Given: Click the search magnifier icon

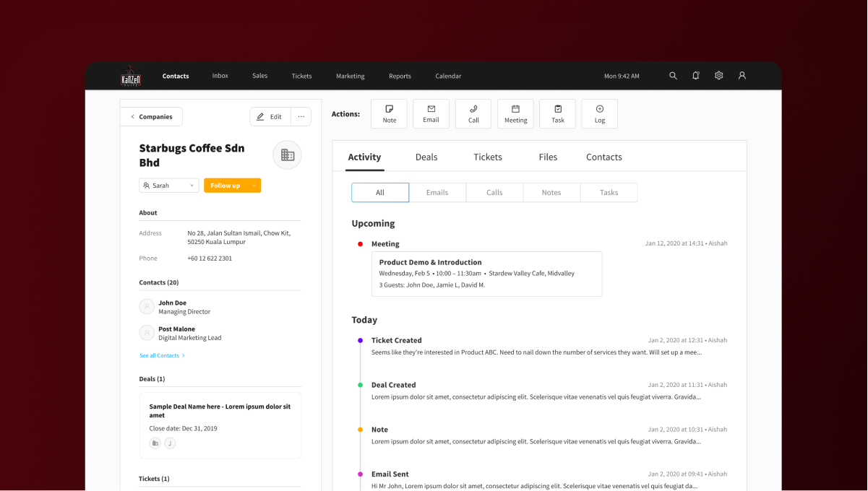Looking at the screenshot, I should [x=673, y=76].
